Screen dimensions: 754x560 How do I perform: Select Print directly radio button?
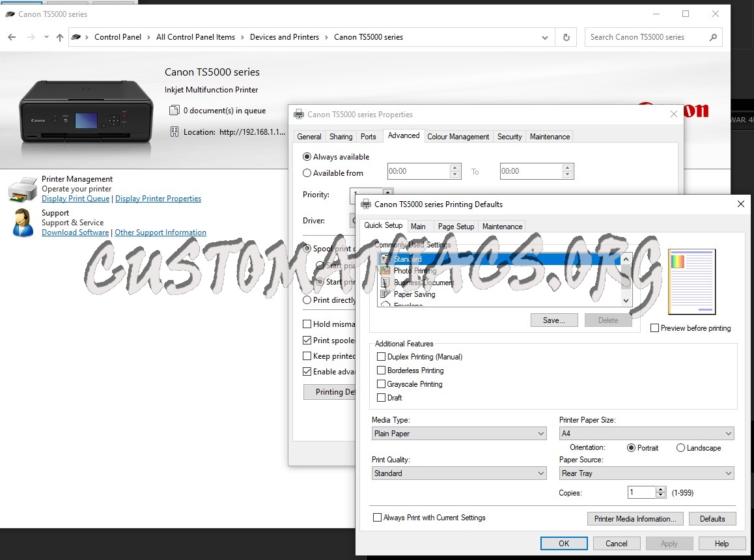click(x=307, y=300)
